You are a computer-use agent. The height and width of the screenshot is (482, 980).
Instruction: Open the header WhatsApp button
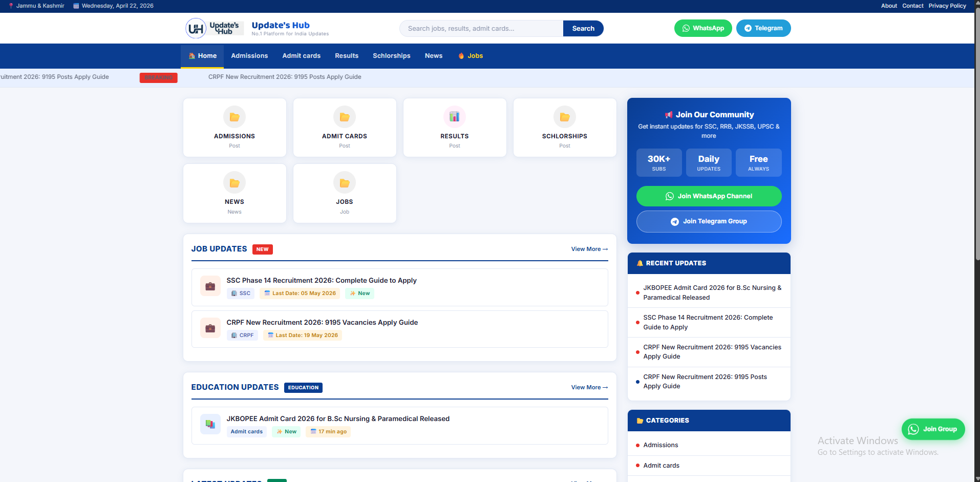click(703, 28)
